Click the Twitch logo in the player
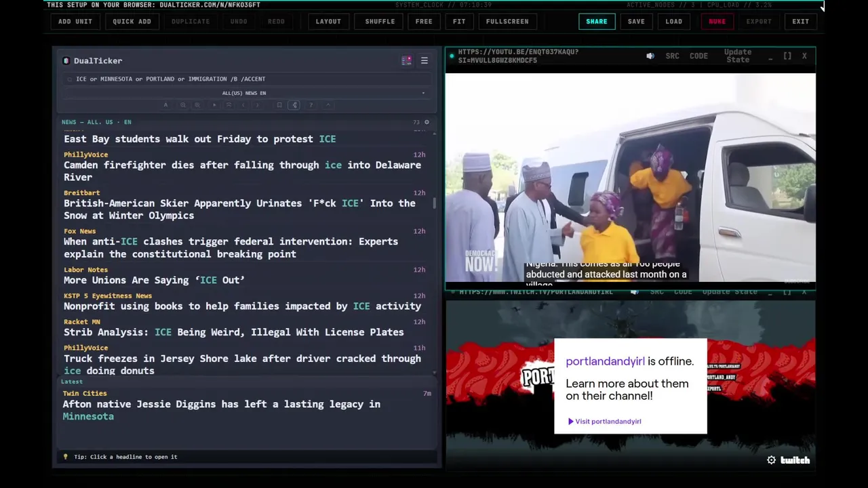868x488 pixels. point(795,460)
